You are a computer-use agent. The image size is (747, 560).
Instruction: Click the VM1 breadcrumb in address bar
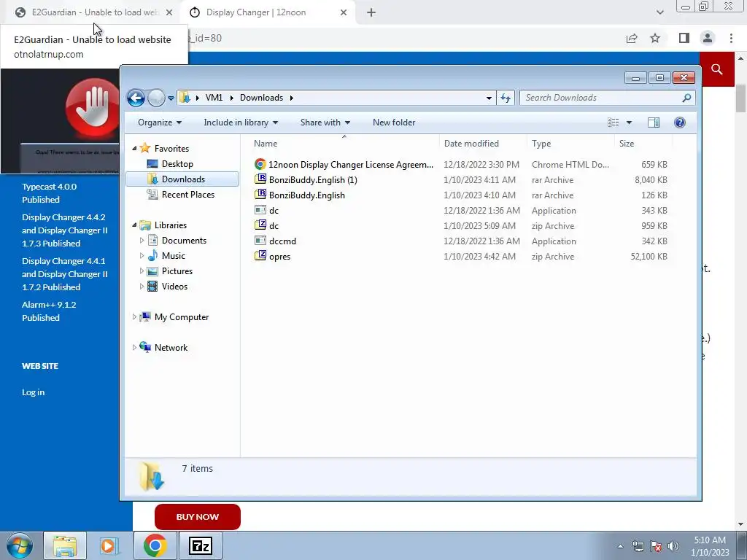pyautogui.click(x=214, y=98)
